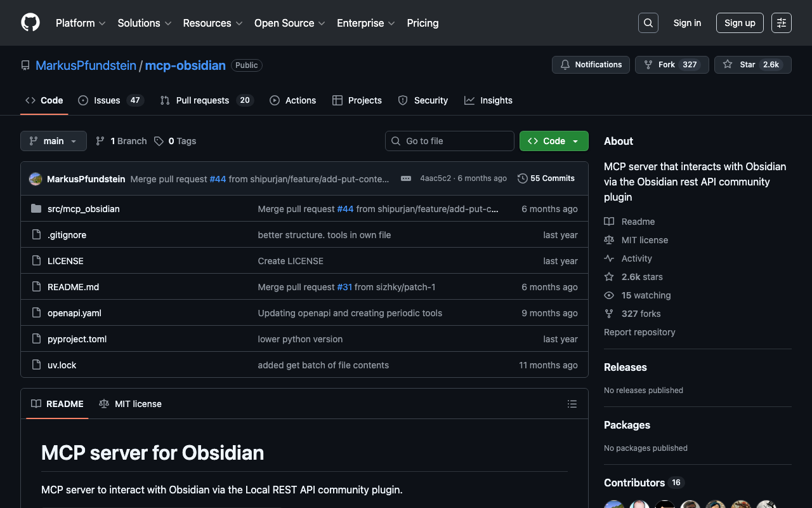Switch to the Issues tab
812x508 pixels.
110,100
